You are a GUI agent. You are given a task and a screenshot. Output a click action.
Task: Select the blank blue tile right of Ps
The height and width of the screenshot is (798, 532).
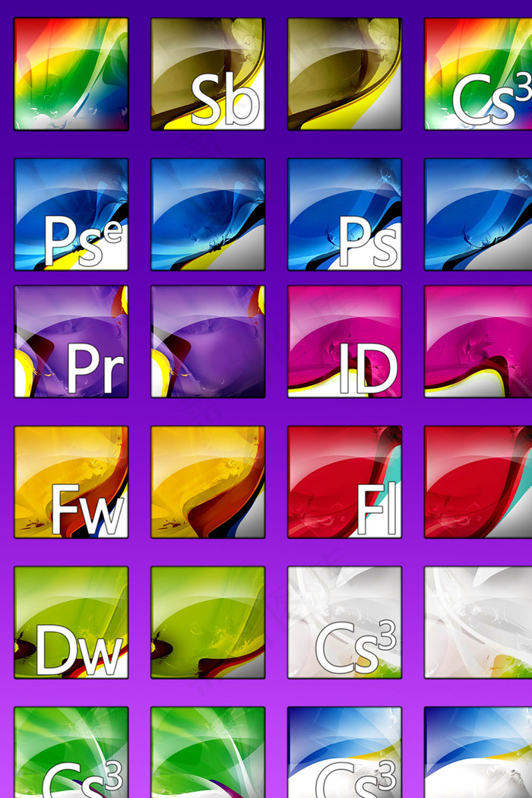[478, 214]
